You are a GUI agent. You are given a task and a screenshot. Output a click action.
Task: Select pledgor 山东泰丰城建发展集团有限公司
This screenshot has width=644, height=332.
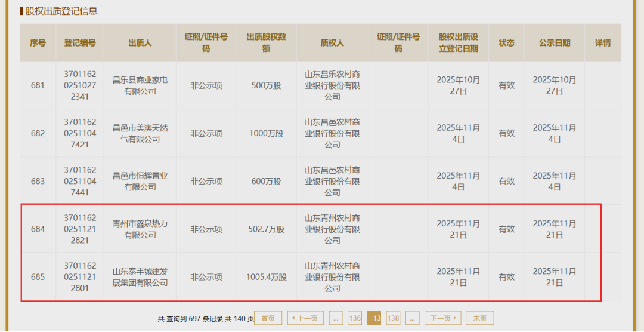pyautogui.click(x=140, y=276)
